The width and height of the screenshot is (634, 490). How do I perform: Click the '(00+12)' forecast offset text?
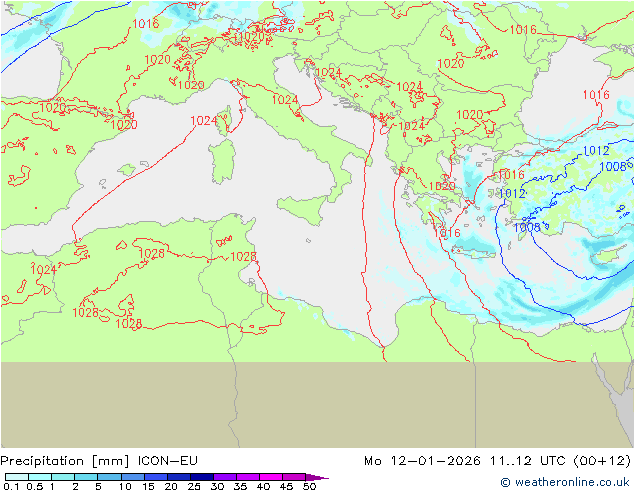pos(602,461)
